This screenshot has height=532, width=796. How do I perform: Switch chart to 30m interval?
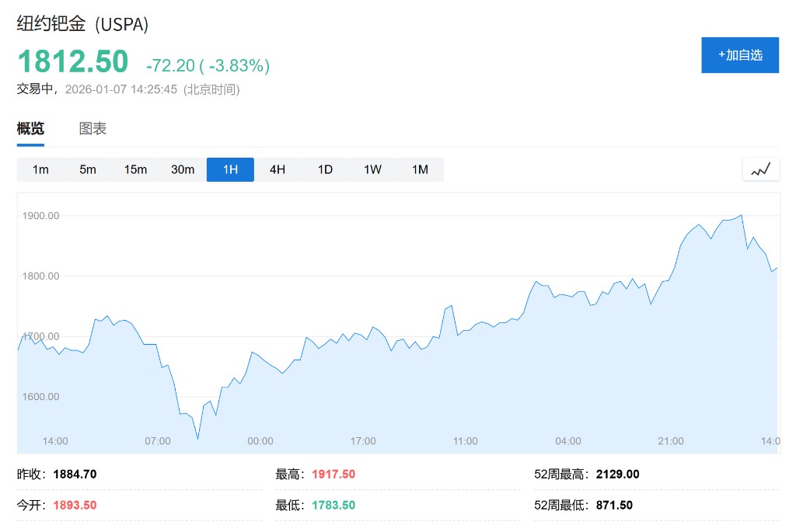[x=183, y=169]
